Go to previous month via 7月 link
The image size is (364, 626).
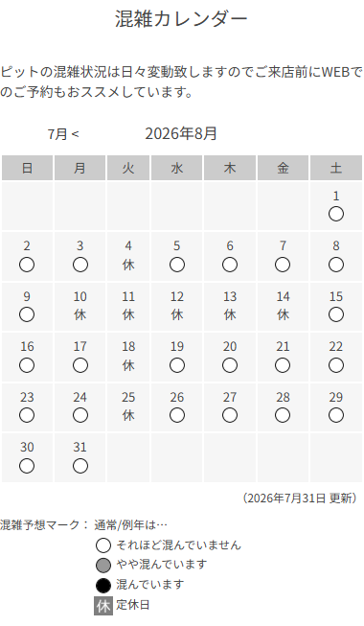pos(63,134)
